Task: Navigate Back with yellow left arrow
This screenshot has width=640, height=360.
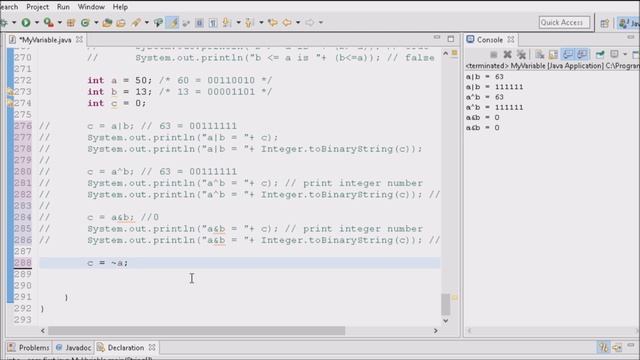Action: pos(287,23)
